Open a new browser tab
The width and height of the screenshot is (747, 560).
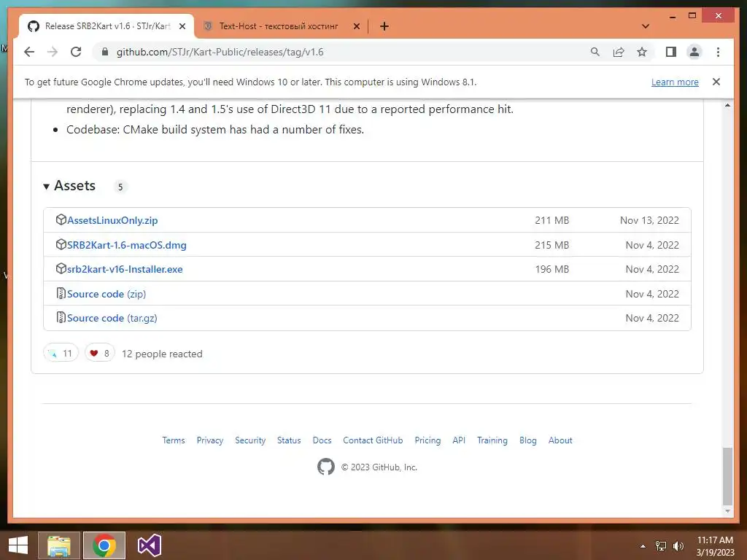(384, 26)
